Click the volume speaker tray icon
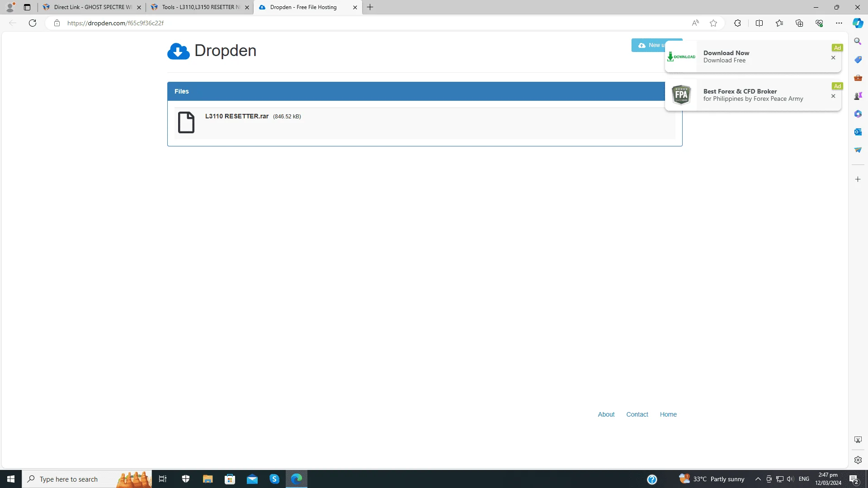 [790, 479]
